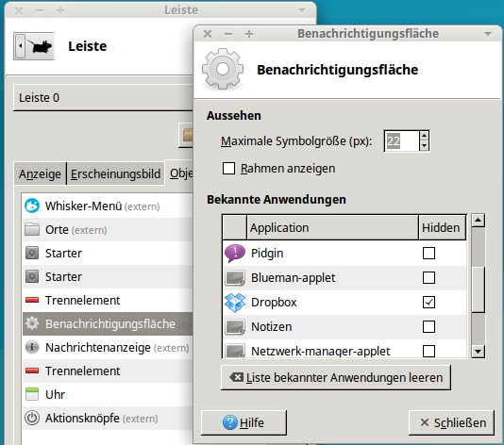Image resolution: width=504 pixels, height=445 pixels.
Task: Switch to the Anzeige tab
Action: [x=40, y=174]
